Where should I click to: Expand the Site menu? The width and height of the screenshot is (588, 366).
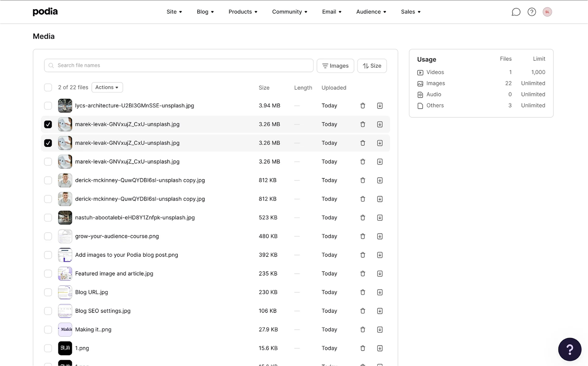tap(174, 12)
